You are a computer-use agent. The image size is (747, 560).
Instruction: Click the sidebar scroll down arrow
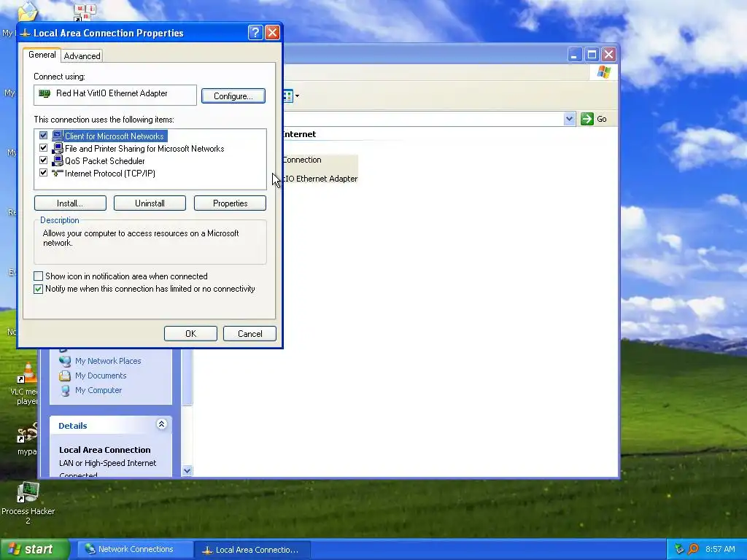tap(187, 470)
